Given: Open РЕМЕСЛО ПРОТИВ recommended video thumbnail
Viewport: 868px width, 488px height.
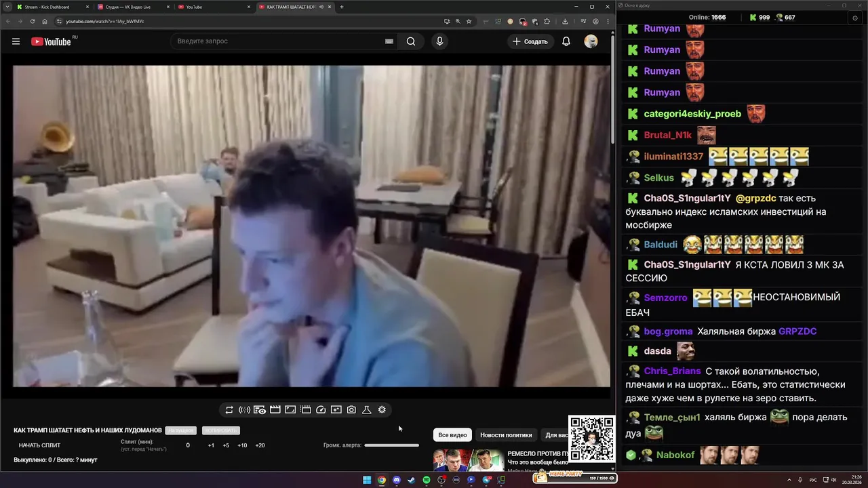Looking at the screenshot, I should tap(468, 460).
